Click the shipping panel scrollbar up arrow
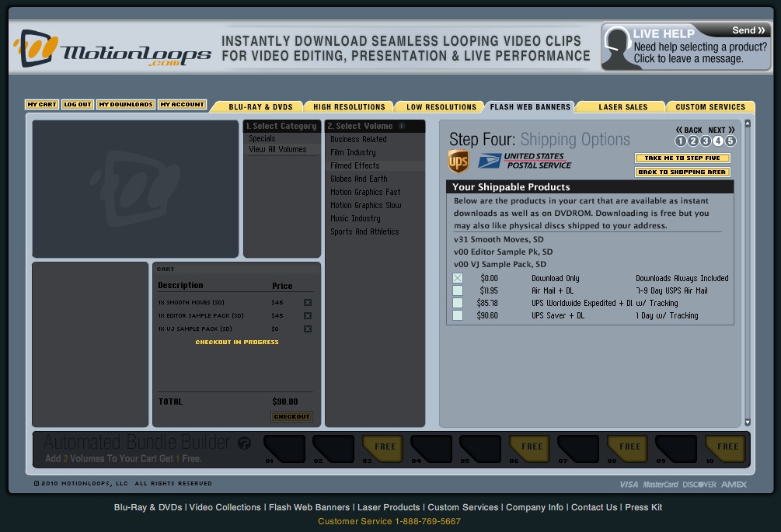 point(747,123)
